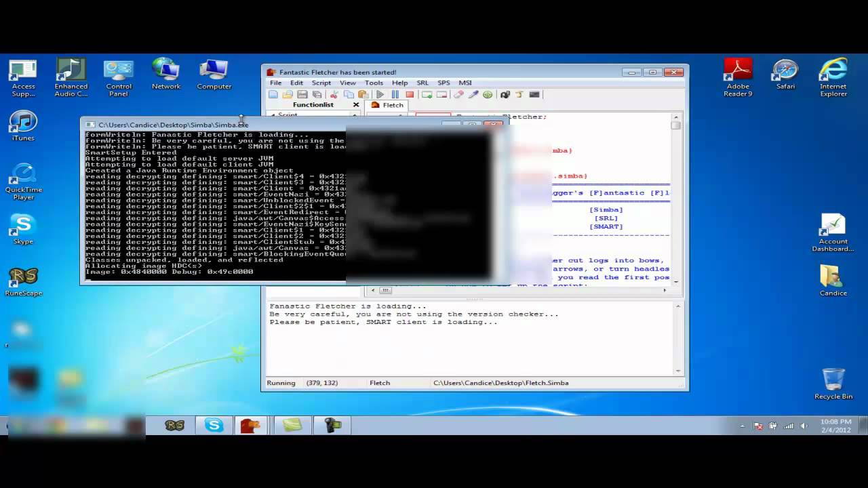Open the Safari desktop shortcut

(785, 75)
